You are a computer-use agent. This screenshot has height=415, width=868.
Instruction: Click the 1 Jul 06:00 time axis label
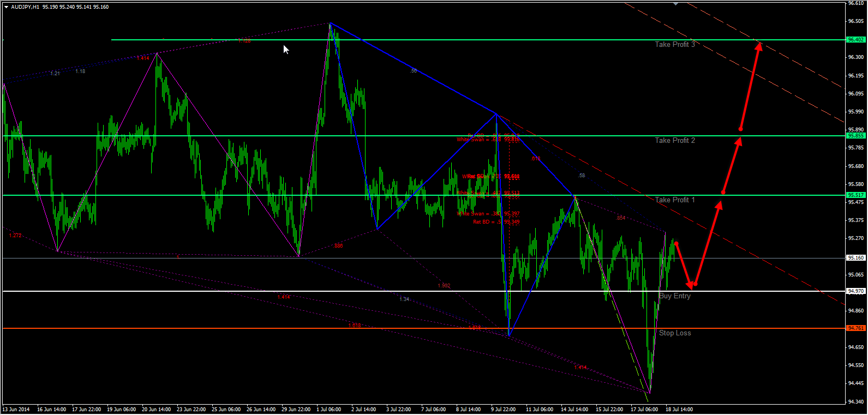[x=328, y=410]
